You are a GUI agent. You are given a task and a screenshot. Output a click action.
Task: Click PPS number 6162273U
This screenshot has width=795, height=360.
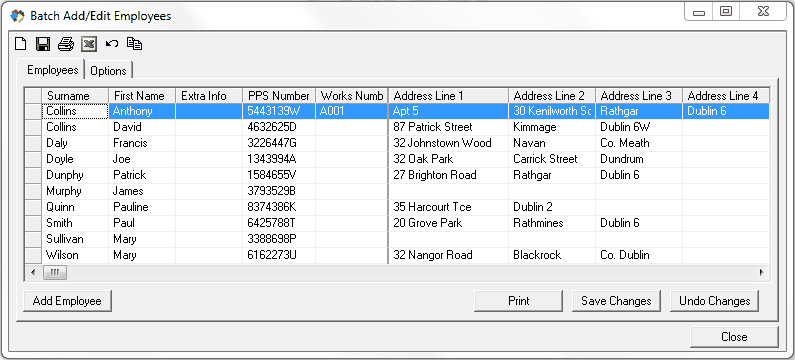(279, 255)
